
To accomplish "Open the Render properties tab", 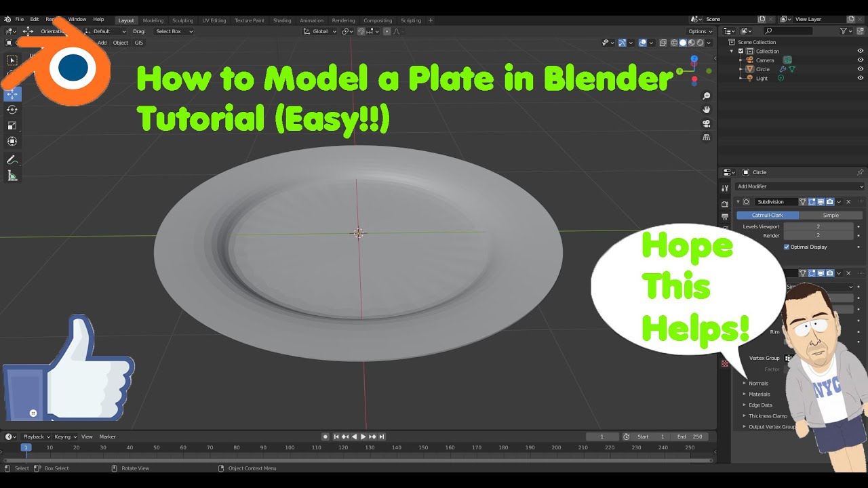I will coord(725,204).
